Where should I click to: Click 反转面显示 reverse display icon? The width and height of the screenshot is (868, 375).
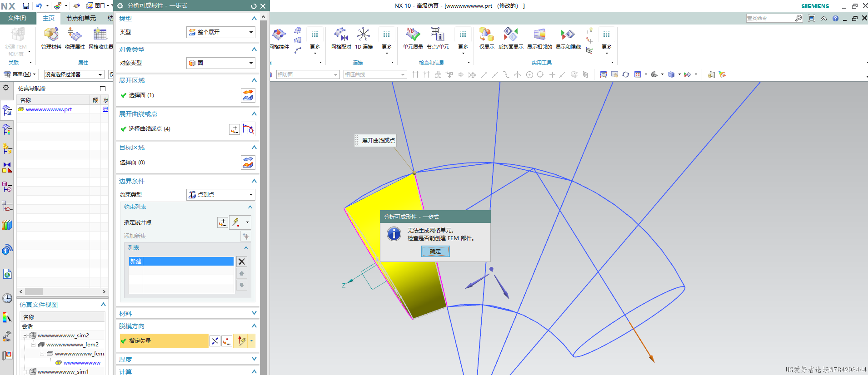pos(511,39)
